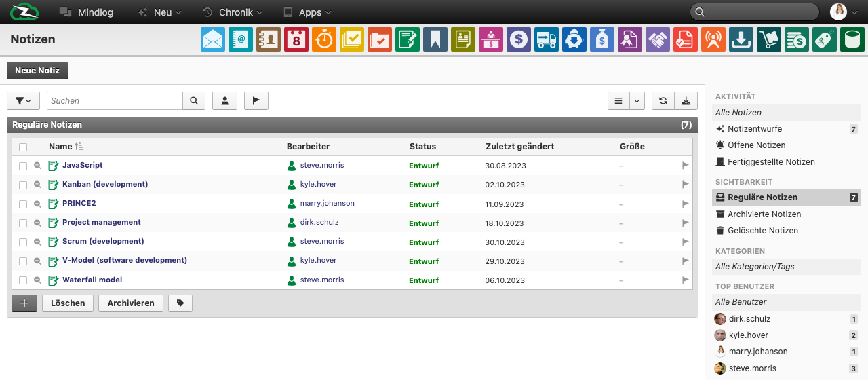Click the Neue Notiz button

pyautogui.click(x=37, y=71)
